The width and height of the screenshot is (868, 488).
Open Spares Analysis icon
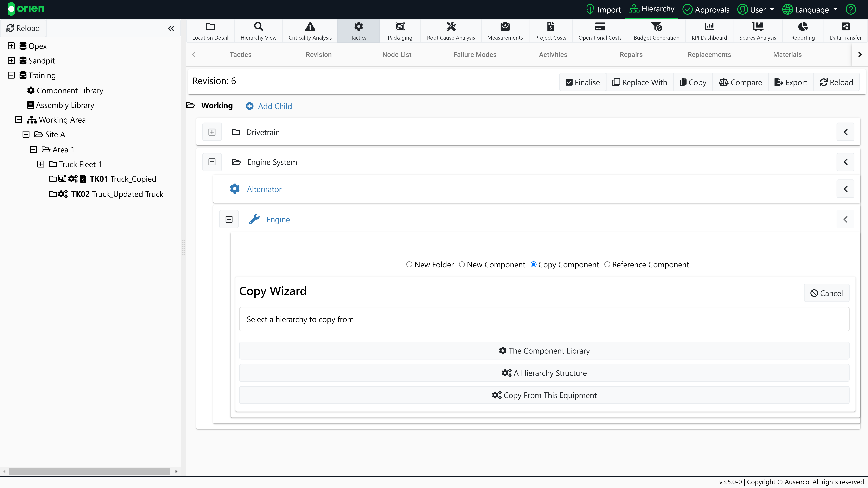coord(757,27)
